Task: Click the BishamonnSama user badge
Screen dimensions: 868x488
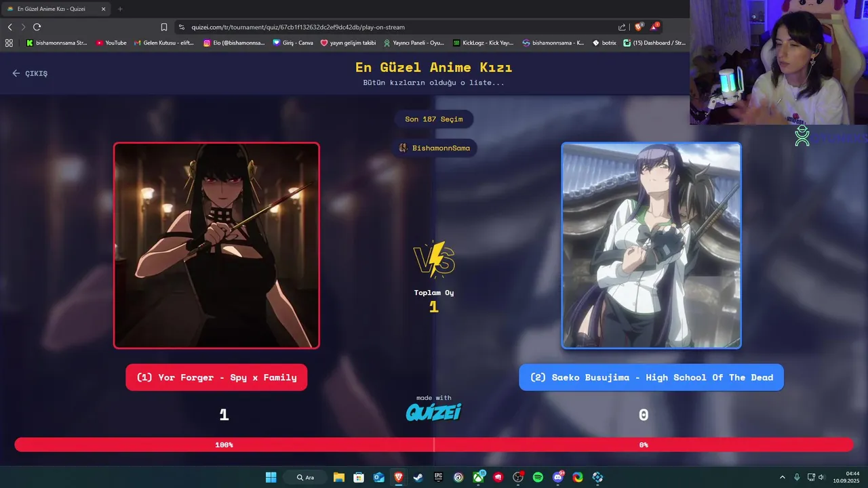Action: click(434, 148)
